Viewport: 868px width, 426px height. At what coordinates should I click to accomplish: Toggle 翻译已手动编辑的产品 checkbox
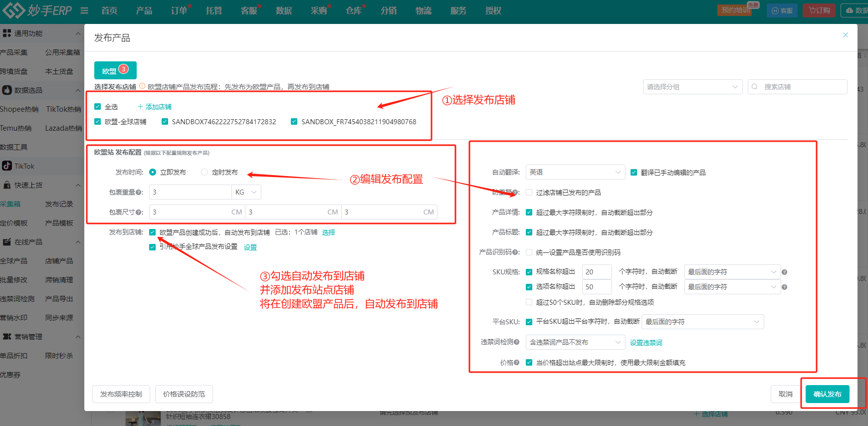(634, 173)
